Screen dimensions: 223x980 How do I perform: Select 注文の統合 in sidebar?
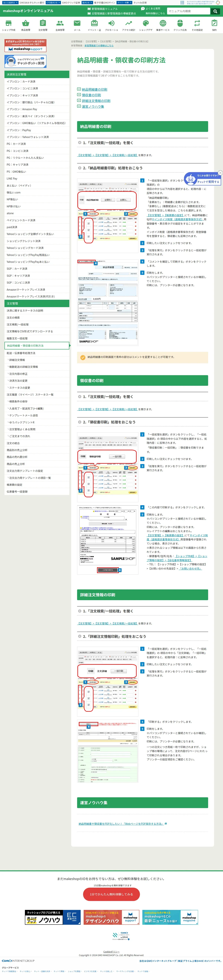click(x=37, y=443)
